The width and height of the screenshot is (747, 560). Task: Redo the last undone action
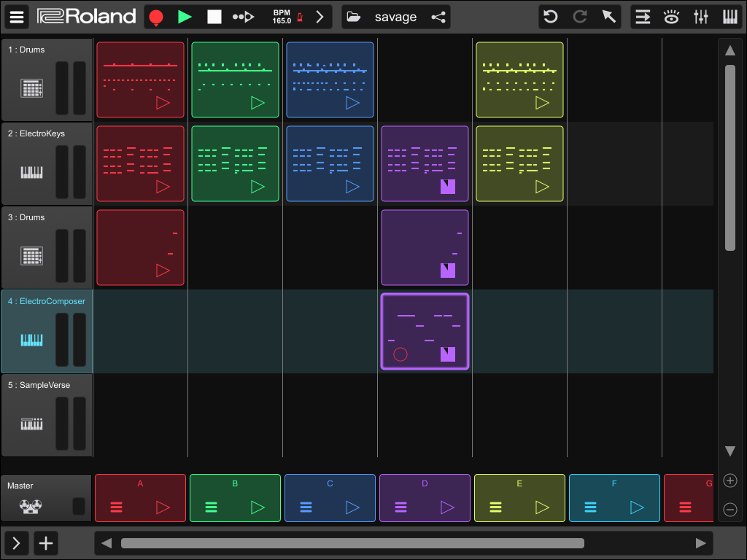point(580,17)
